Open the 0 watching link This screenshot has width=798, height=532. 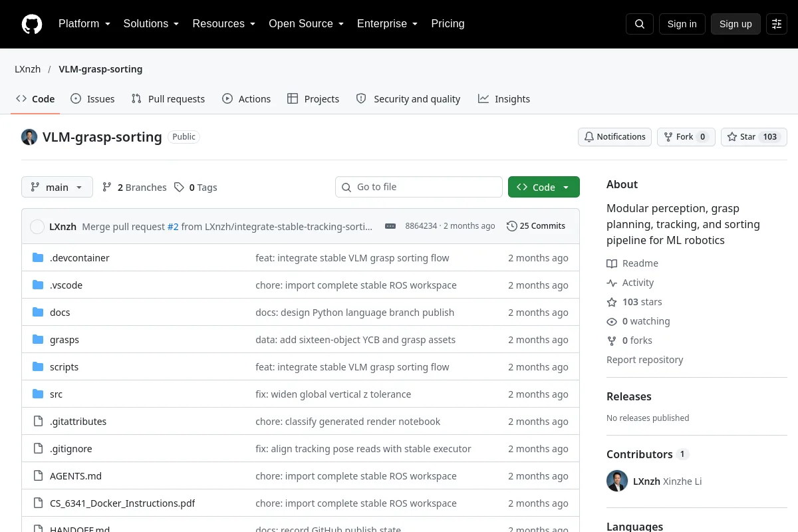(638, 321)
